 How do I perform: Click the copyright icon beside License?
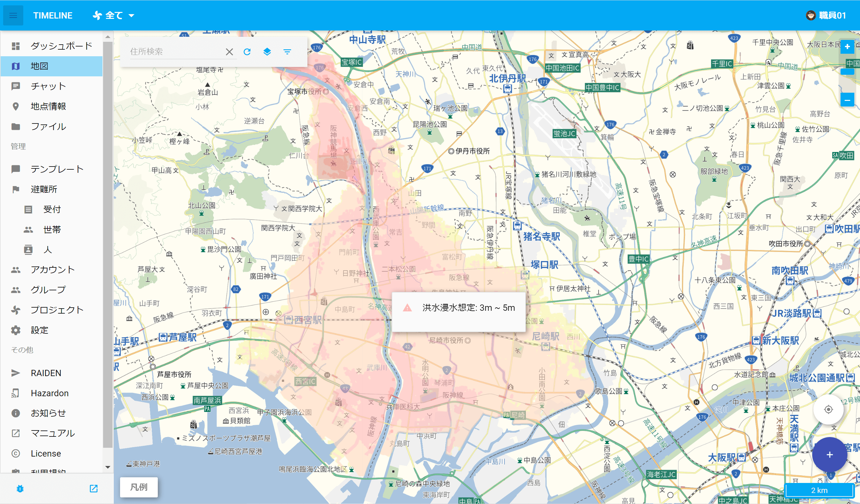16,453
